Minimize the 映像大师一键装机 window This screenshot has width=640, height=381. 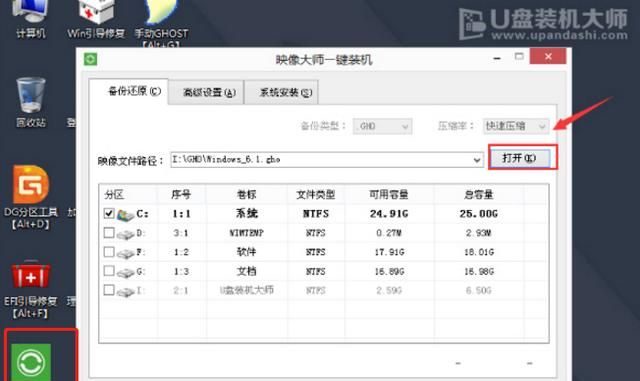pos(497,58)
